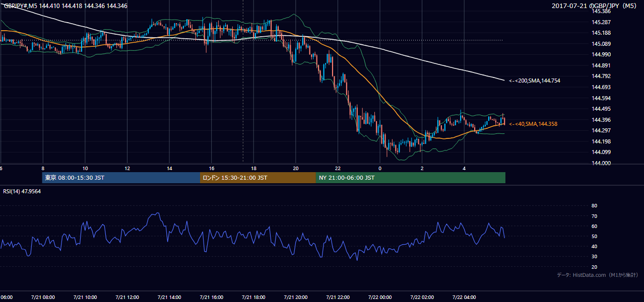This screenshot has width=644, height=302.
Task: Click price axis label 144.594
Action: click(x=602, y=98)
